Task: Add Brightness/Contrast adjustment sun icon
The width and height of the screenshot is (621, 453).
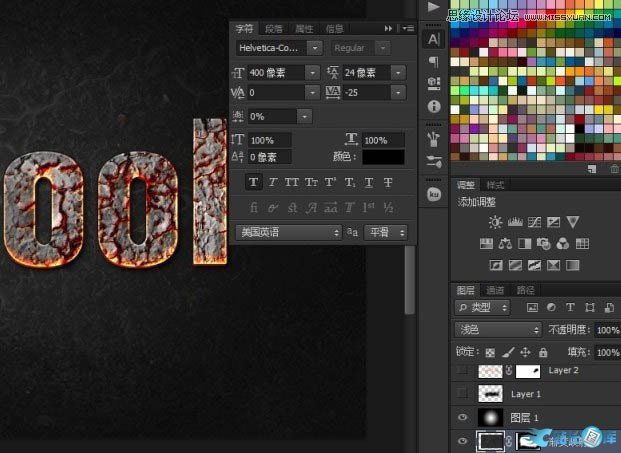Action: pos(494,221)
